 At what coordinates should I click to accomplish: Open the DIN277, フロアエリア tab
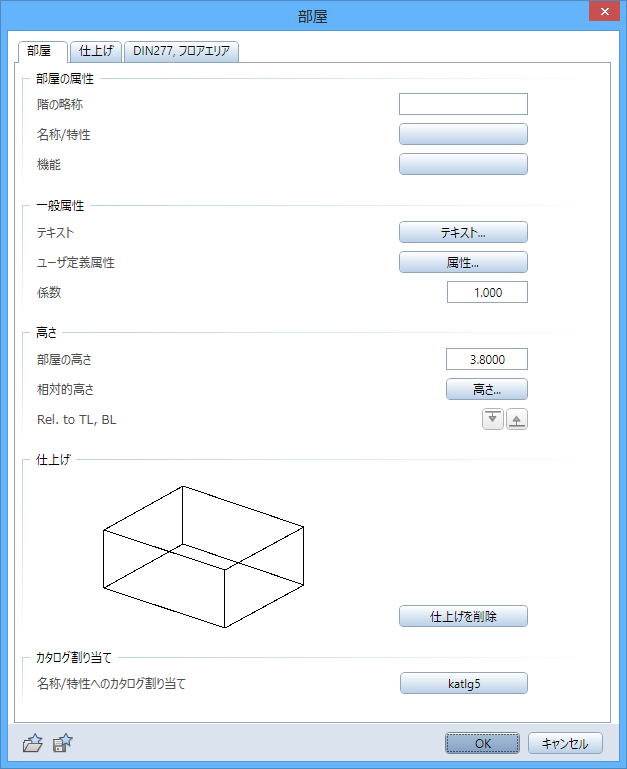pyautogui.click(x=182, y=51)
